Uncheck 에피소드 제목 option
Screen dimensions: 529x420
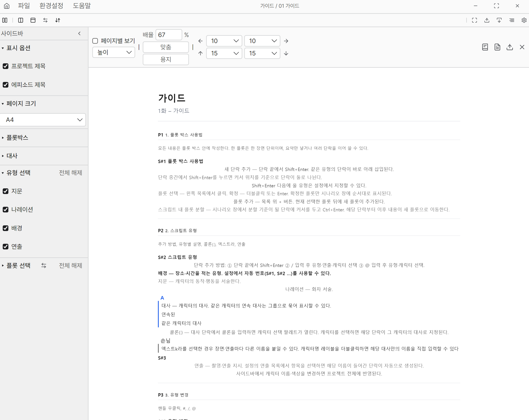point(5,85)
